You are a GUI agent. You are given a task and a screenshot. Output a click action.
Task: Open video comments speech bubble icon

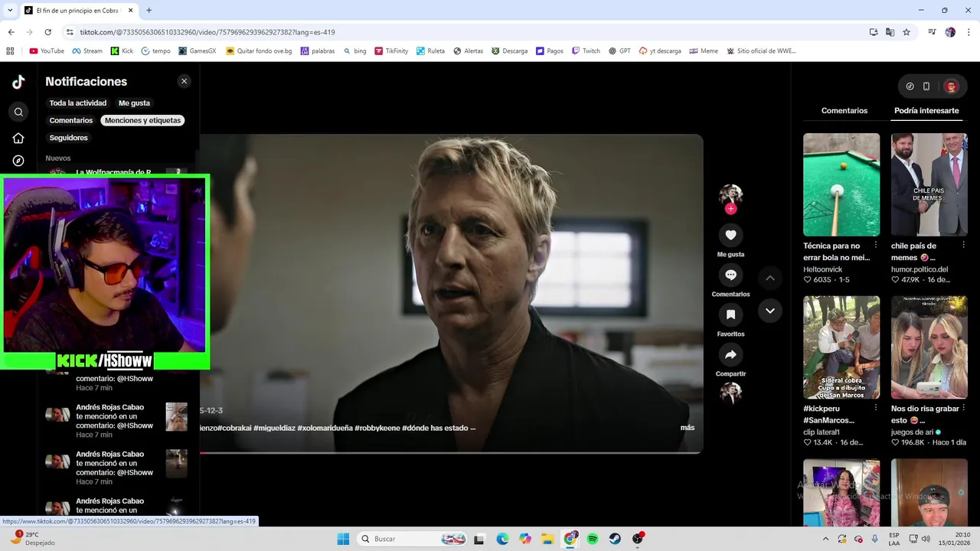pos(730,275)
